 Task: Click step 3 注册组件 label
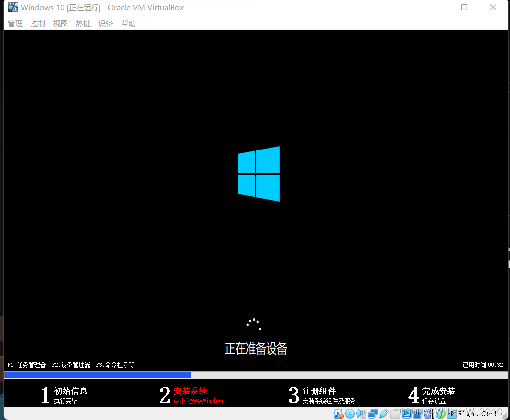[x=319, y=391]
